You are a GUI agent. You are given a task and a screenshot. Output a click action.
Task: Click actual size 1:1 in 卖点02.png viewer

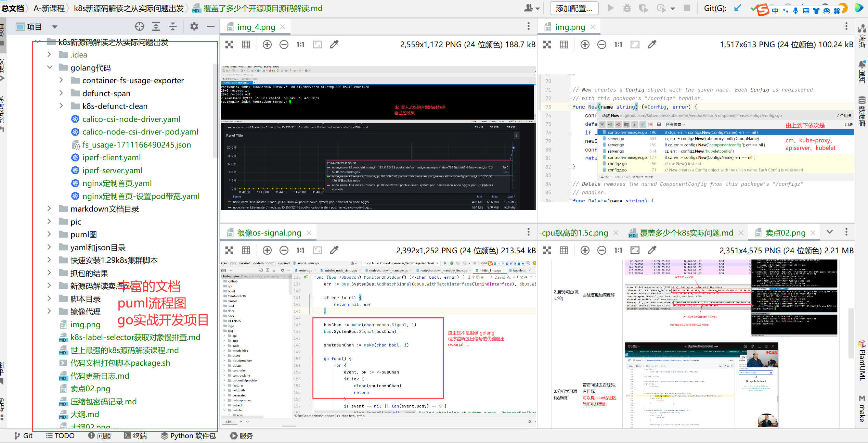point(618,250)
